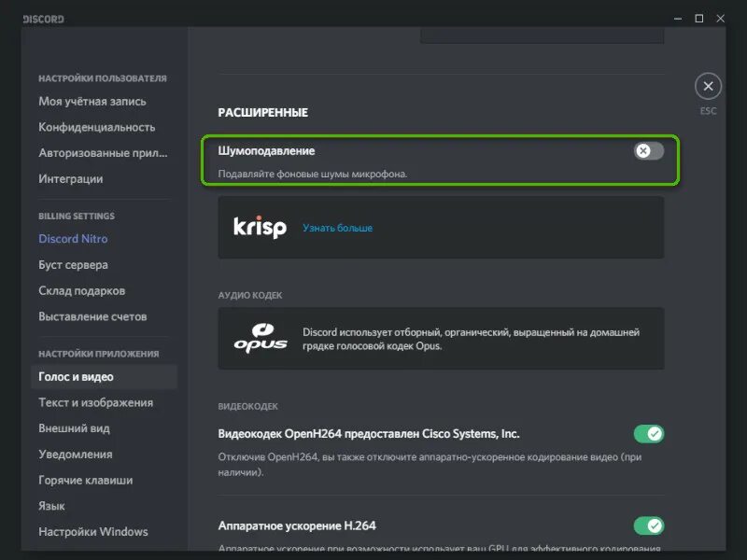This screenshot has height=560, width=747.
Task: Disable the OpenH264 video codec switch
Action: tap(649, 434)
